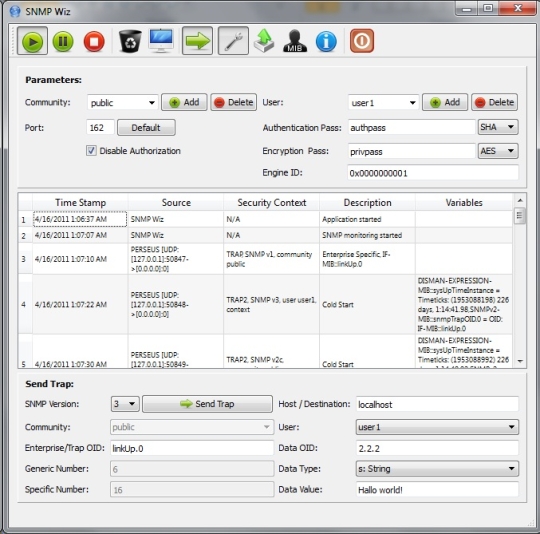Toggle the wrench parameters icon
This screenshot has height=534, width=540.
233,41
